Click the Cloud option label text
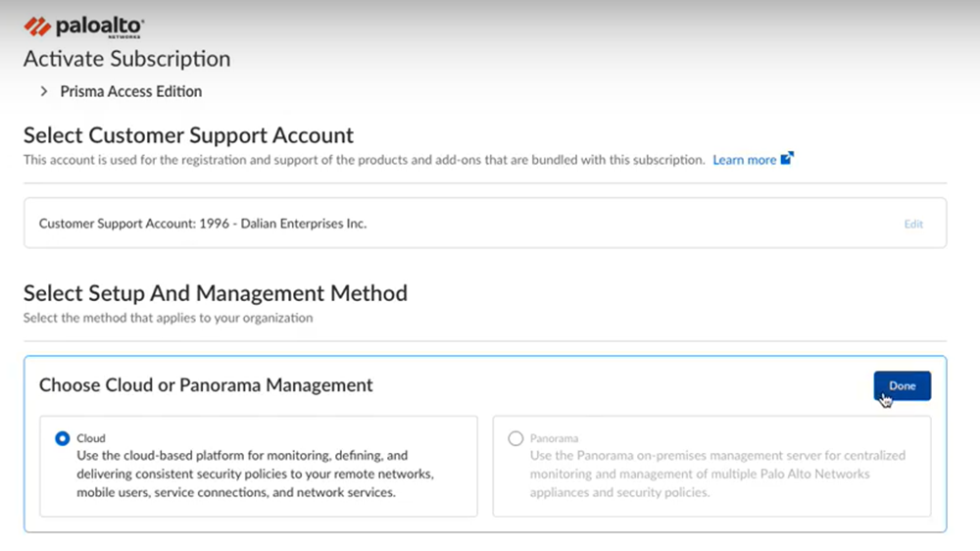Image resolution: width=980 pixels, height=551 pixels. point(91,438)
